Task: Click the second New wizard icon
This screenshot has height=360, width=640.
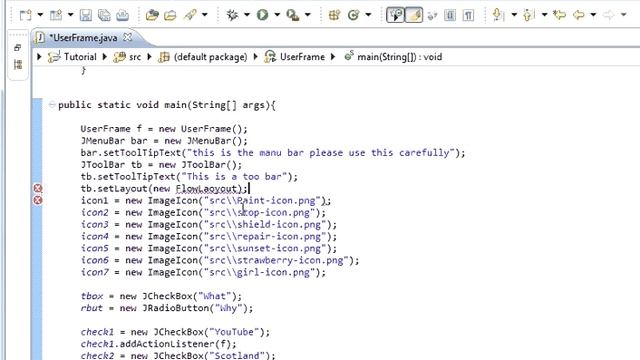Action: coord(56,15)
